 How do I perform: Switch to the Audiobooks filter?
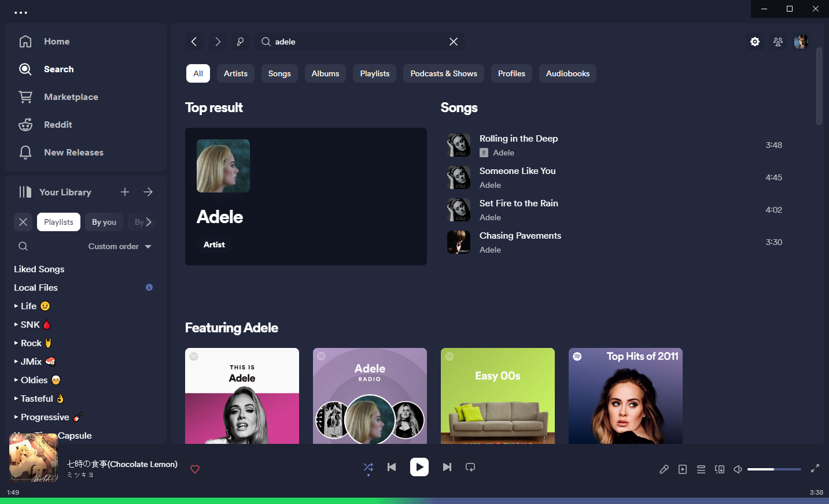click(568, 73)
